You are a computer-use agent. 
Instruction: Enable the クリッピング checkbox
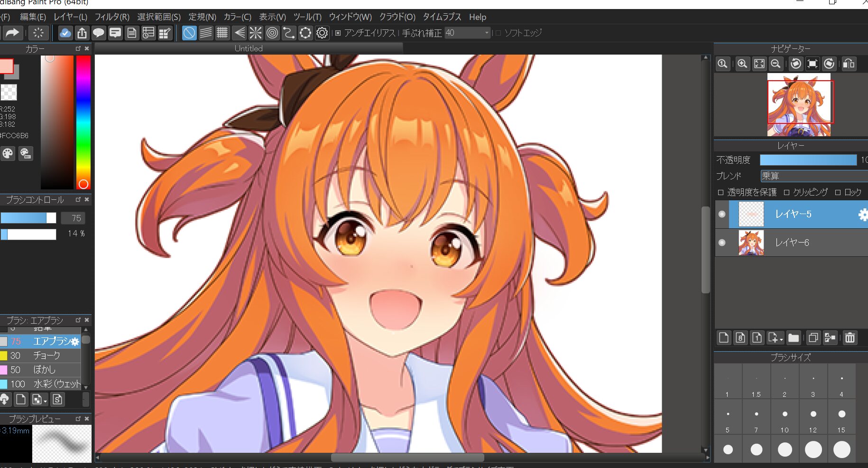[786, 192]
